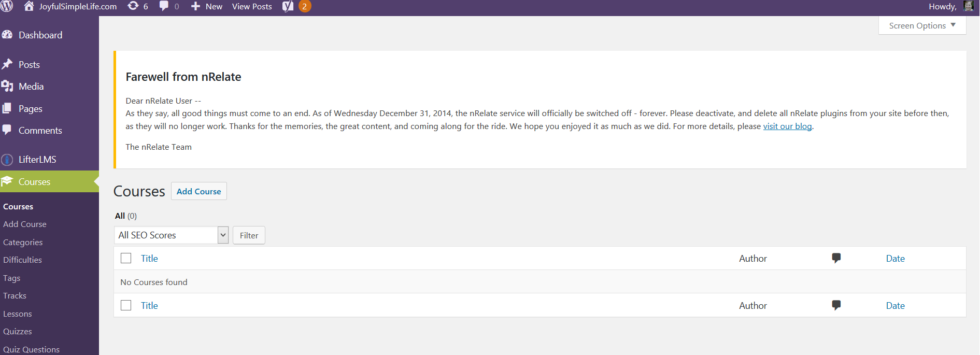Tick the select-all checkbox in table header
Viewport: 980px width, 355px height.
pyautogui.click(x=126, y=258)
